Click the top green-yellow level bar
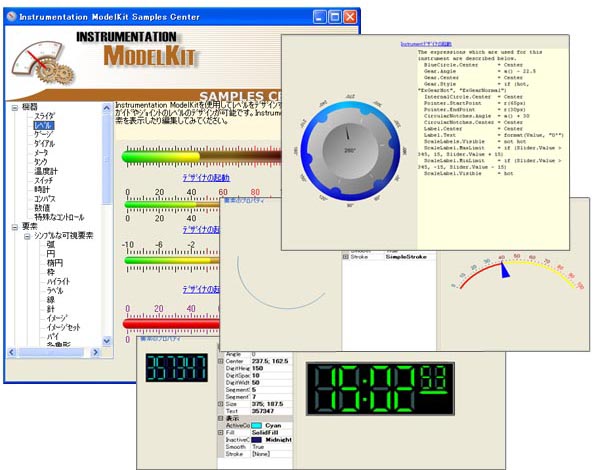 [201, 157]
